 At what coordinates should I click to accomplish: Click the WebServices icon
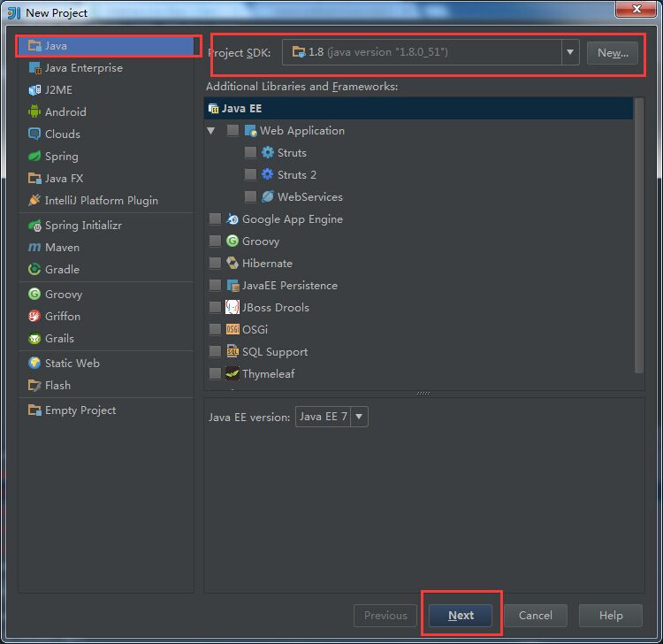coord(268,196)
